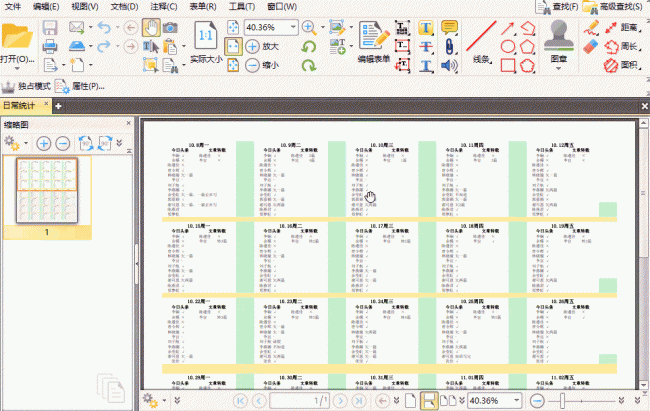Select the Hand tool

(151, 27)
